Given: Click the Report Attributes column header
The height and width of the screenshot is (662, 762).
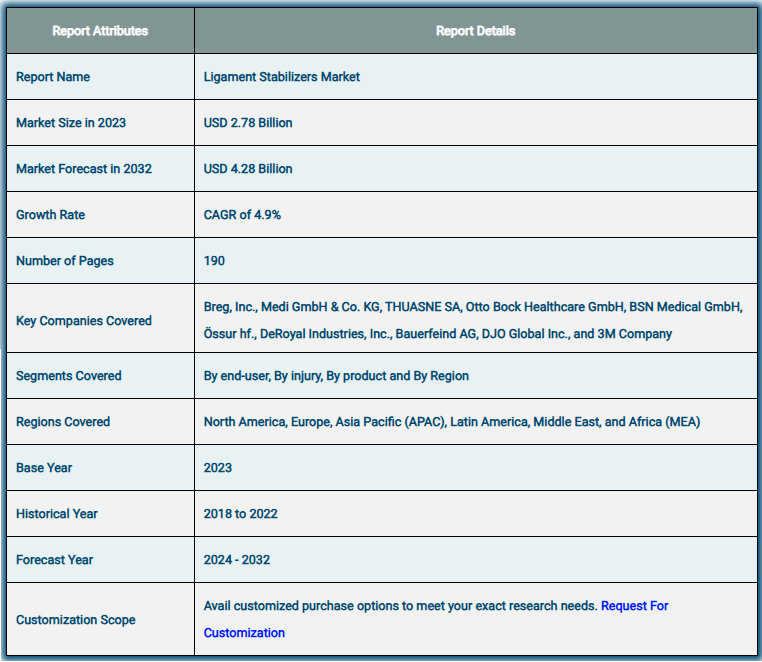Looking at the screenshot, I should (x=100, y=31).
